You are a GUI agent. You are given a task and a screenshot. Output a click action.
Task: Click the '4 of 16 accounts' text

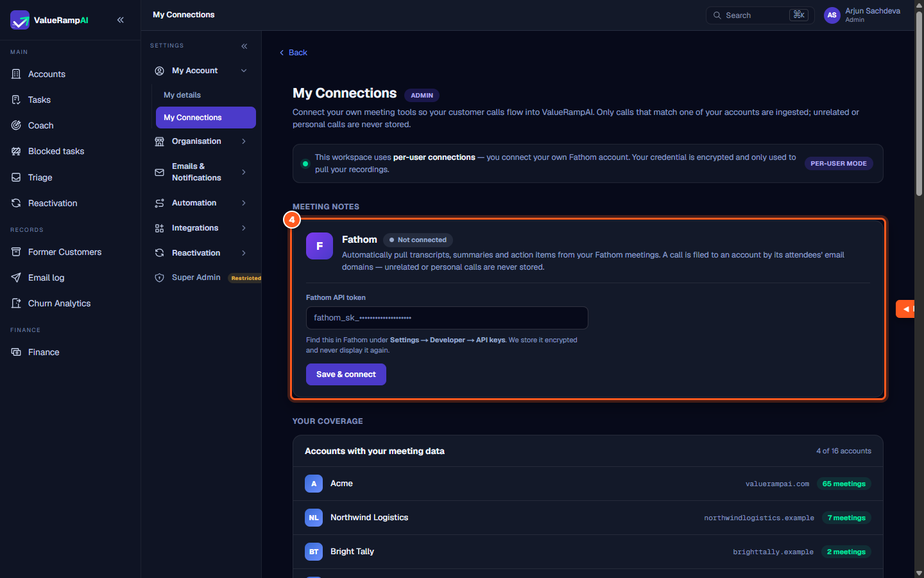click(x=844, y=451)
